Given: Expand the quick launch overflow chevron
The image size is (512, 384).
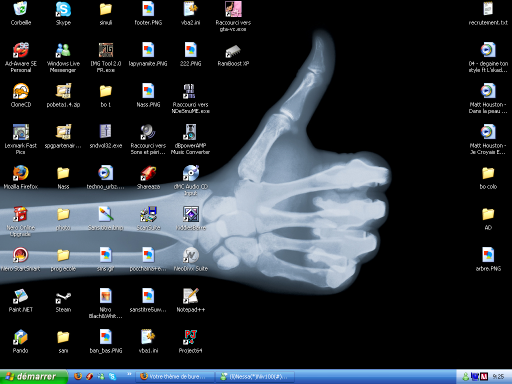Looking at the screenshot, I should click(x=129, y=374).
